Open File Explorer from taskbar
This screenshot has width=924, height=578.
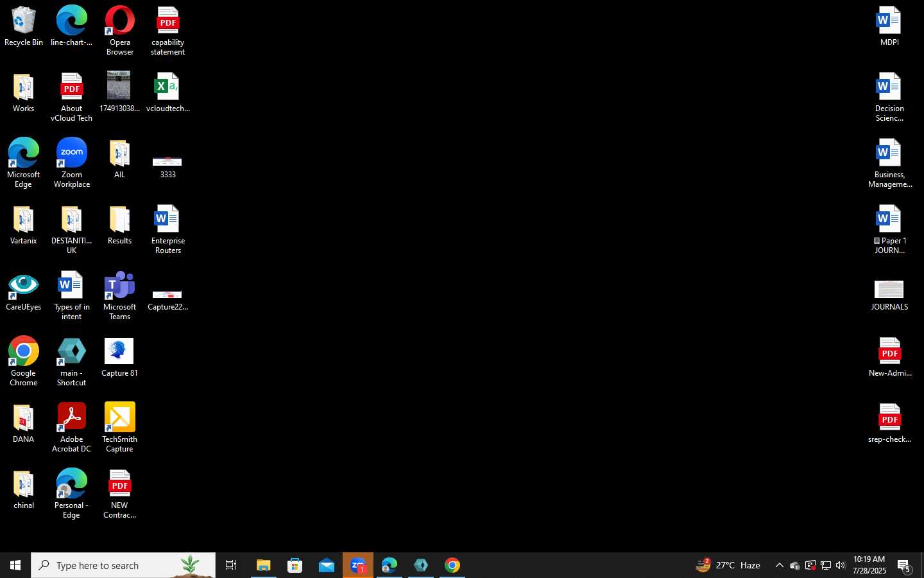pos(263,565)
